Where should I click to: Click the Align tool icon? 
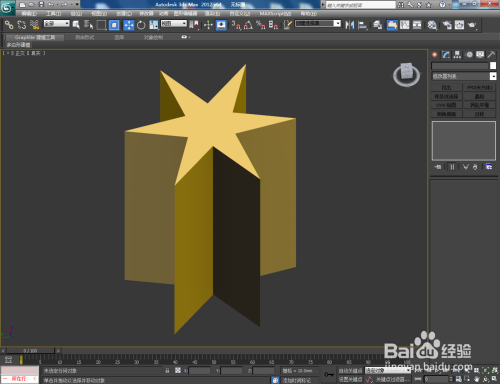(362, 25)
